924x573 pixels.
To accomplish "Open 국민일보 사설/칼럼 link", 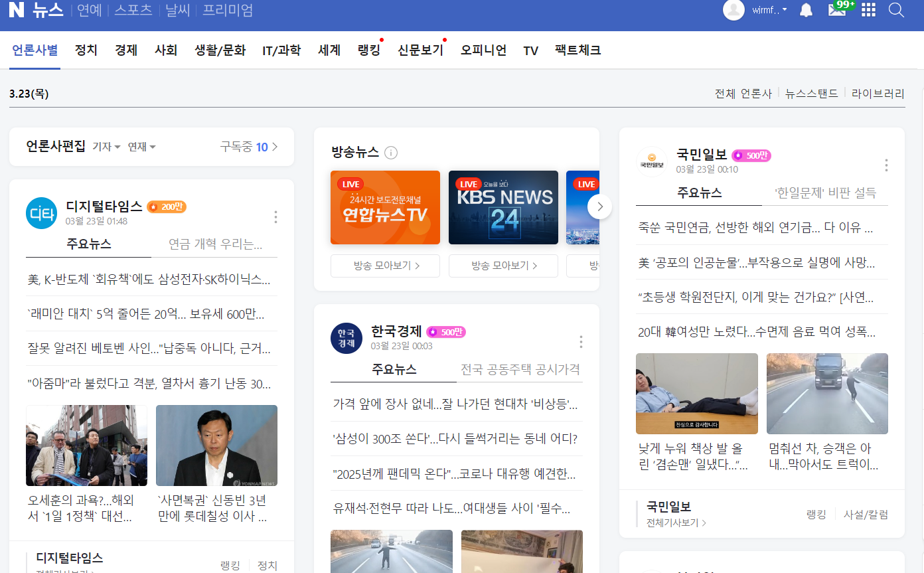I will (866, 515).
